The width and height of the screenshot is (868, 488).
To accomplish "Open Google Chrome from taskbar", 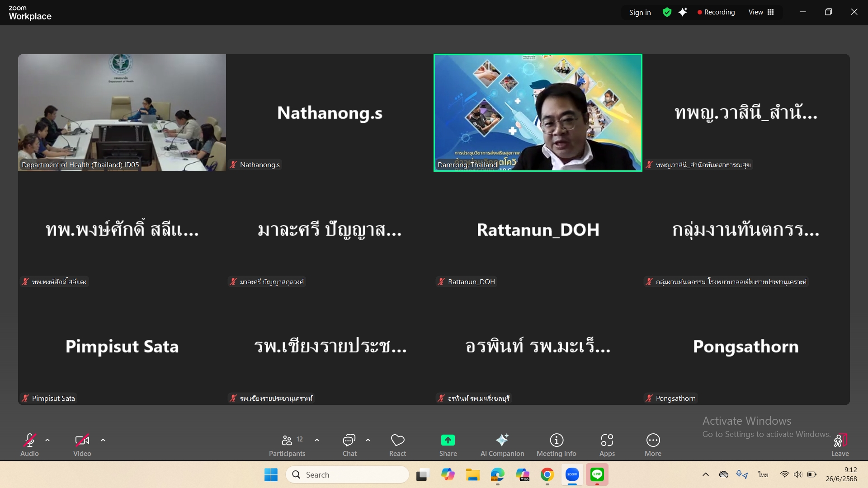I will click(547, 474).
